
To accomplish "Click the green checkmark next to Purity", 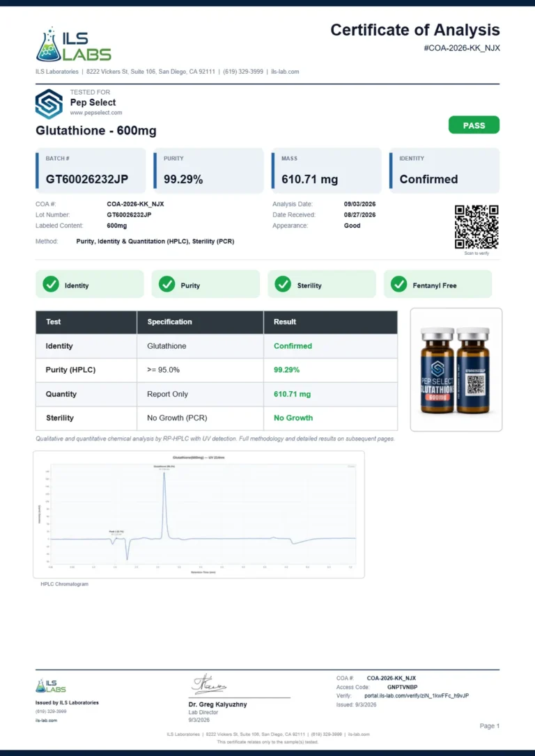I will coord(167,285).
